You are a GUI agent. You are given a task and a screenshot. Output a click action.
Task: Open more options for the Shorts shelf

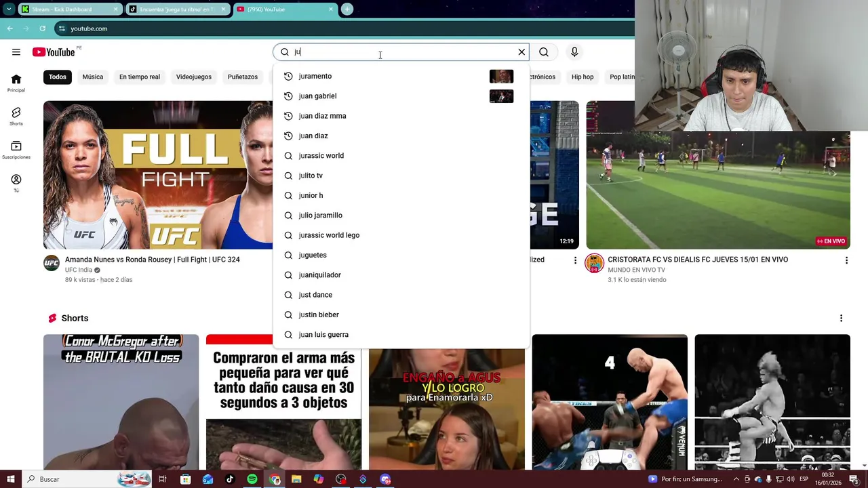click(x=841, y=319)
